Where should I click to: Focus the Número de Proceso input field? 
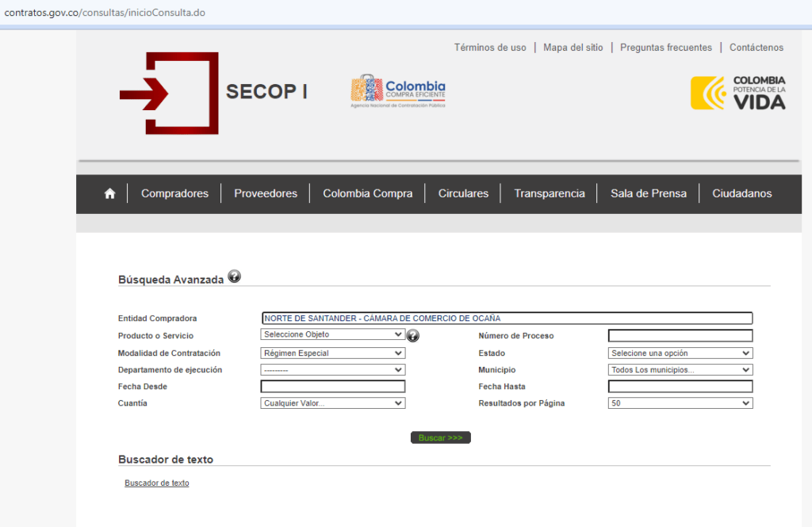pos(680,335)
